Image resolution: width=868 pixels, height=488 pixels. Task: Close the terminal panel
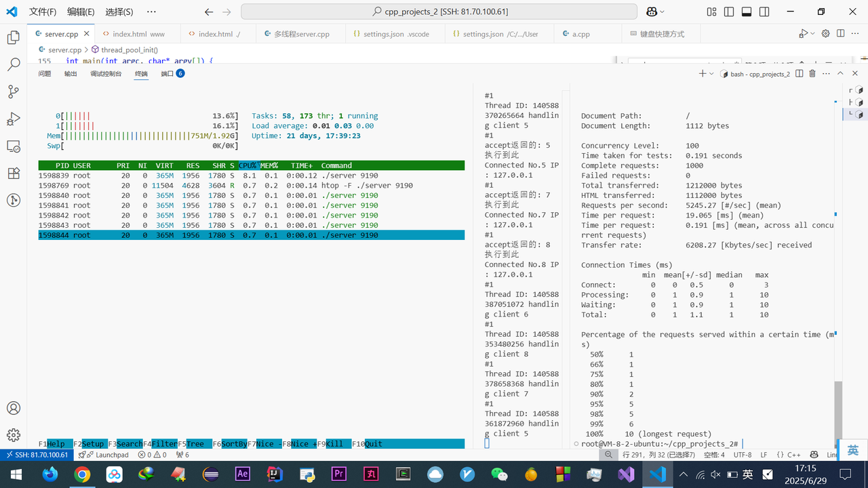[854, 74]
